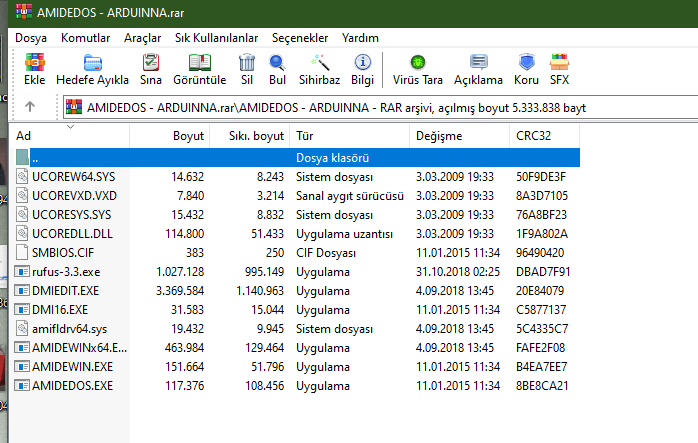Sort files by the Boyut column header
This screenshot has height=443, width=698.
click(170, 136)
